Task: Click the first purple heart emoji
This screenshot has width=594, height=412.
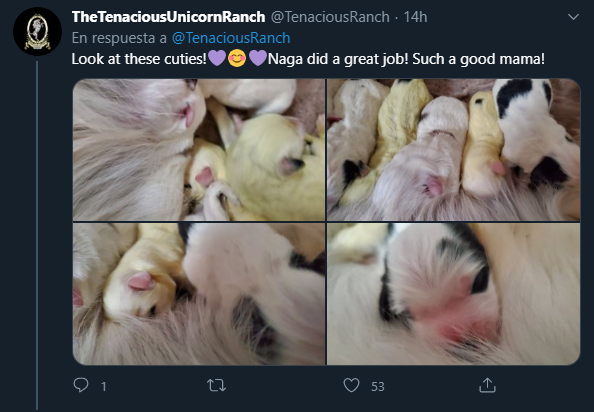Action: click(x=217, y=59)
